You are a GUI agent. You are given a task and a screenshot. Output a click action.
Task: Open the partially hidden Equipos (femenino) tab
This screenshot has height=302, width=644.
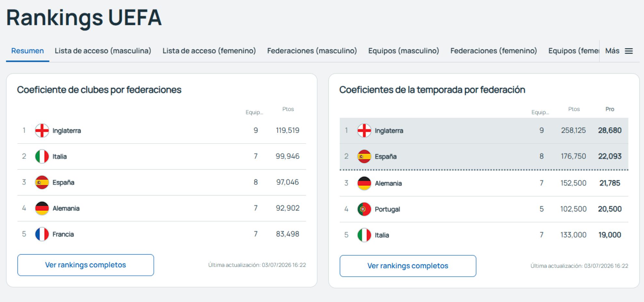tap(573, 51)
